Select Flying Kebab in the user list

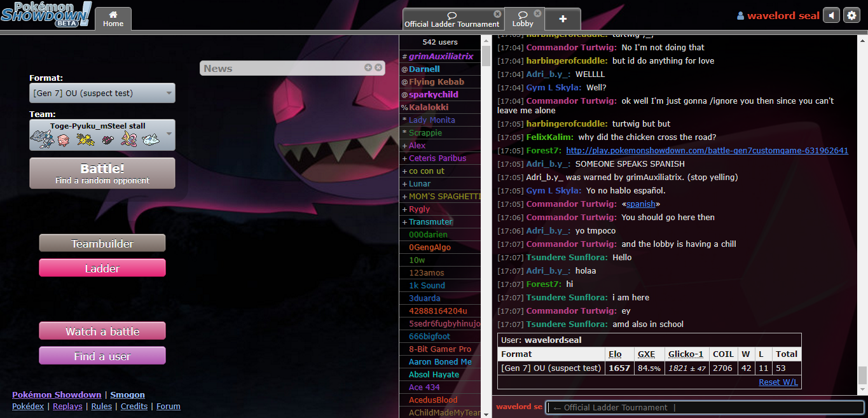point(440,82)
